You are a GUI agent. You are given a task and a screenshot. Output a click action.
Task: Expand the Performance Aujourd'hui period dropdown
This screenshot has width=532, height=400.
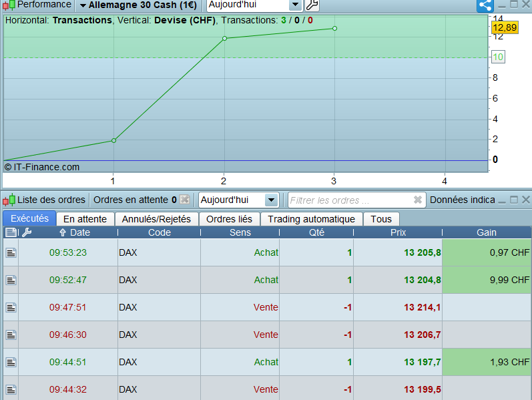[x=295, y=5]
